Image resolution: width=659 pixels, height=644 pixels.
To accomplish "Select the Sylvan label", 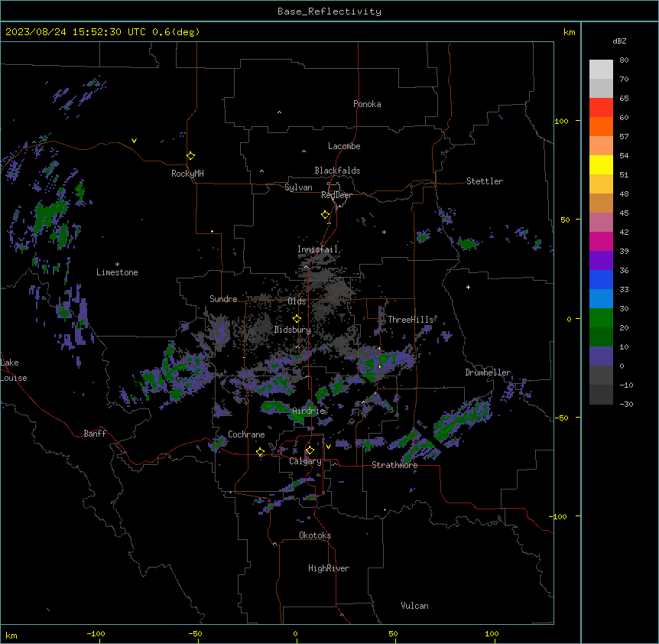I will point(298,187).
